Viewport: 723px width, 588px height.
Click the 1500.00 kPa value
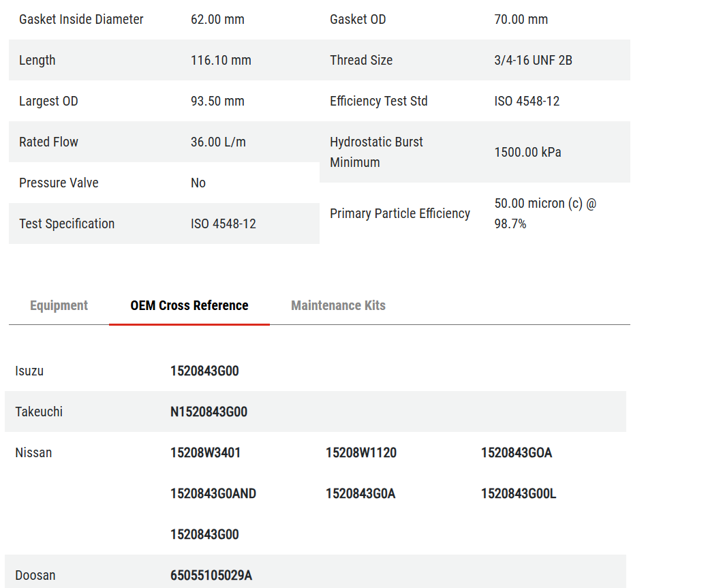pyautogui.click(x=527, y=152)
